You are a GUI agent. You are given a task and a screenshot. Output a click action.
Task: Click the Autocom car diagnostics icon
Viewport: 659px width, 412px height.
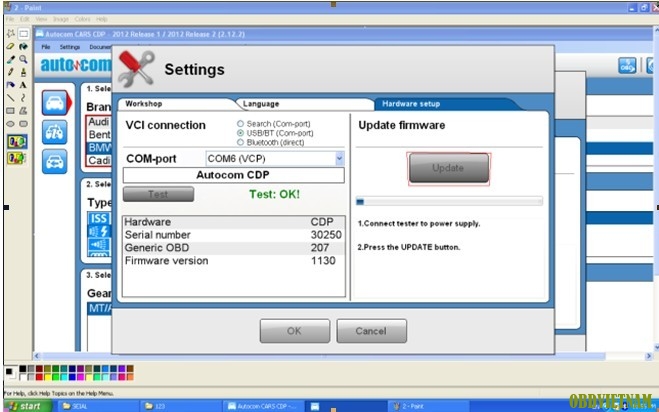click(x=55, y=103)
